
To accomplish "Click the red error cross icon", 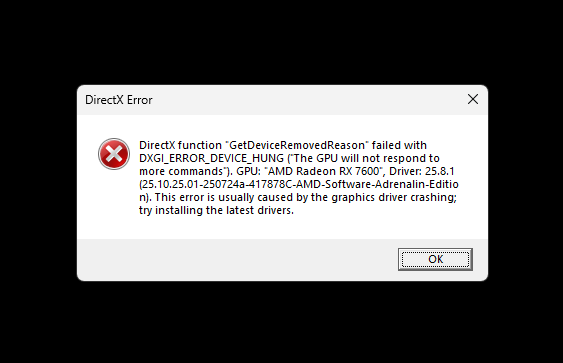I will [114, 154].
